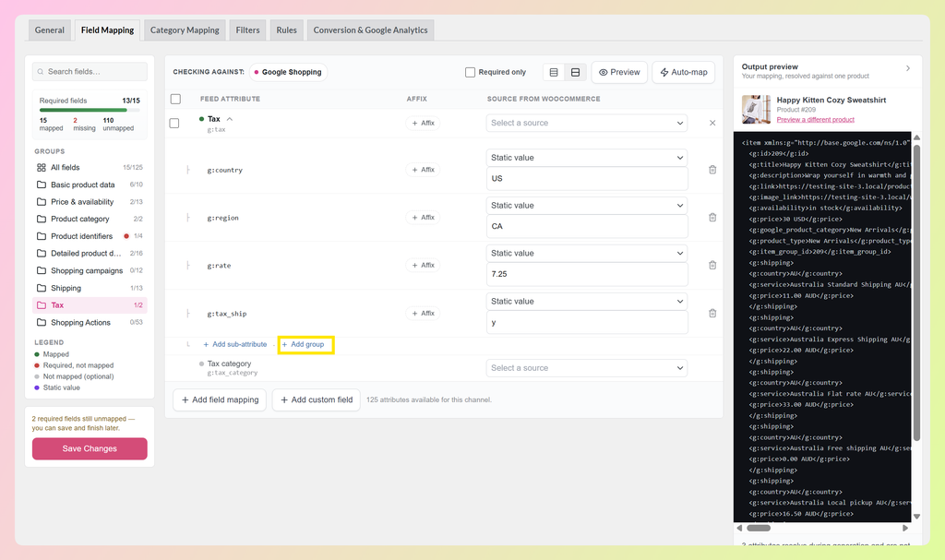Click Add field mapping
Viewport: 945px width, 560px height.
220,400
